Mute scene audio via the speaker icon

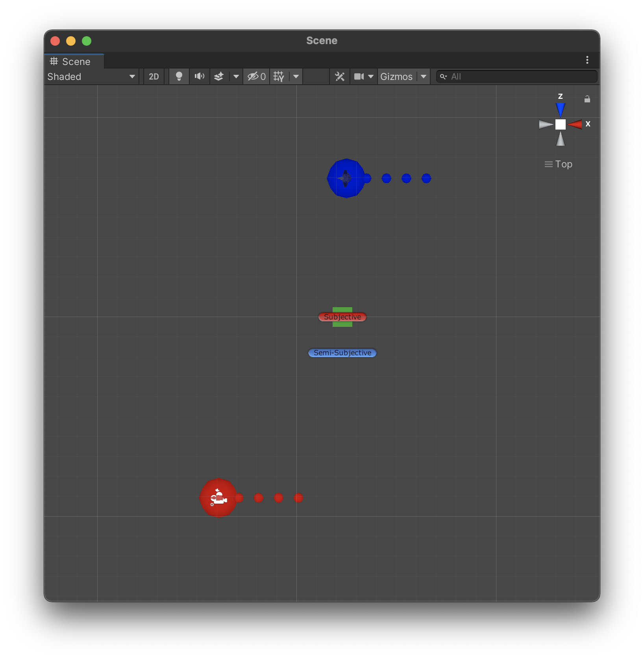(200, 76)
